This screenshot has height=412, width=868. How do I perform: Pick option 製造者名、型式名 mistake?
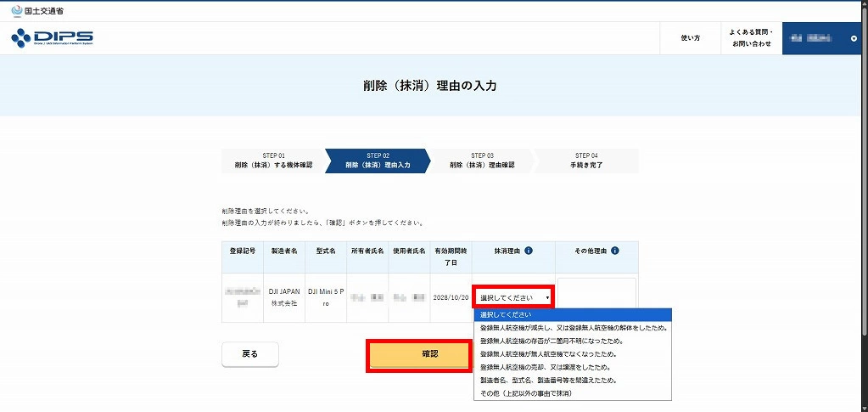pos(572,381)
